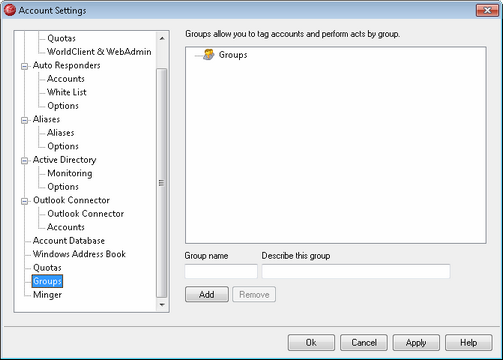Click the Describe this group field
The image size is (503, 360).
[356, 271]
